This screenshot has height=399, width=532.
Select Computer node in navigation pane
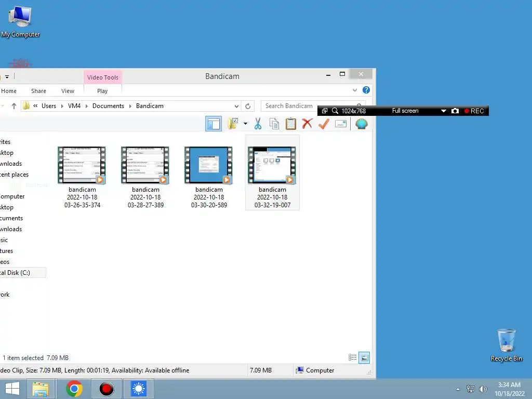[12, 196]
